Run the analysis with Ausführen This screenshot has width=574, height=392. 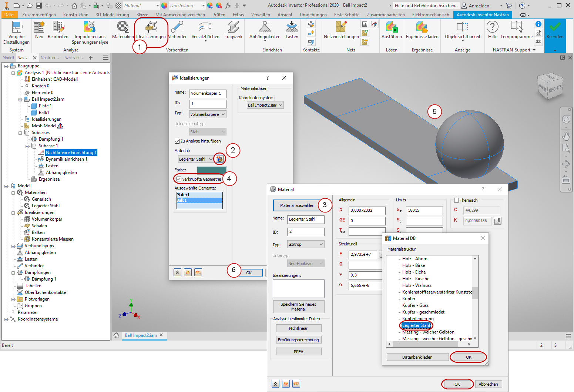[x=392, y=30]
